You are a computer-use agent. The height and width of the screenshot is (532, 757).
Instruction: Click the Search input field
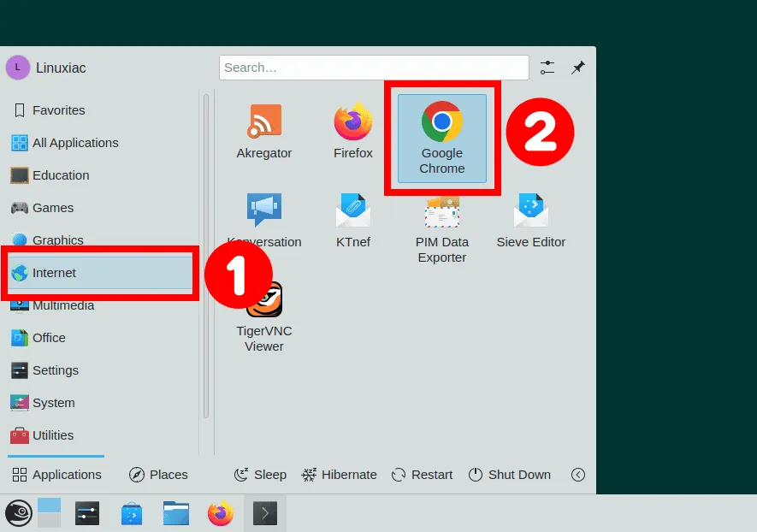click(x=374, y=68)
